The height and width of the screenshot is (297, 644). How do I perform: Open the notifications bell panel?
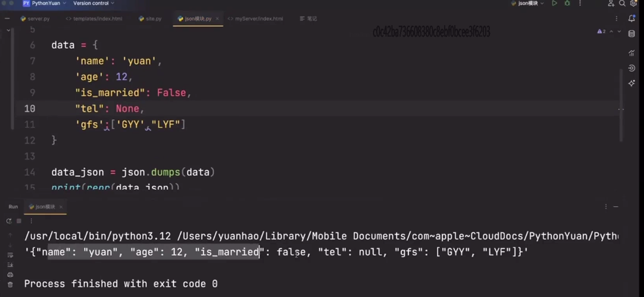click(632, 19)
